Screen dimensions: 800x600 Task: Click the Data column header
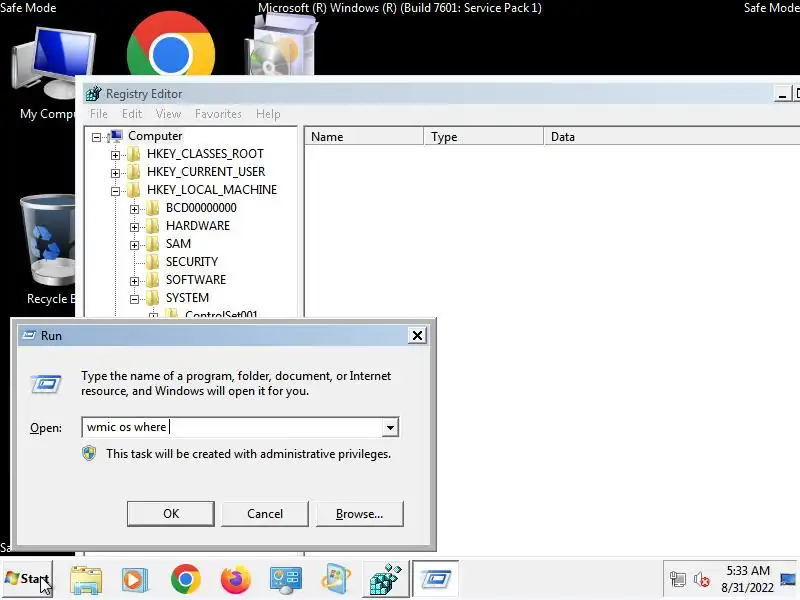(x=672, y=136)
